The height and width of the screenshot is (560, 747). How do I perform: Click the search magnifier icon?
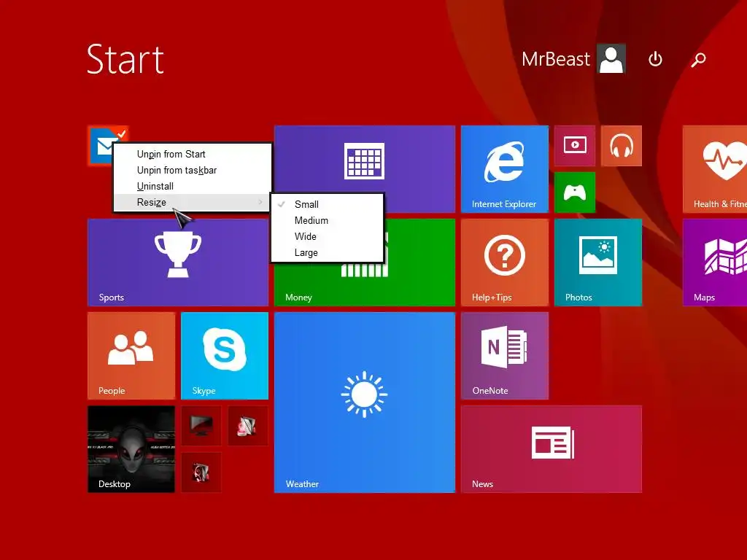point(698,60)
